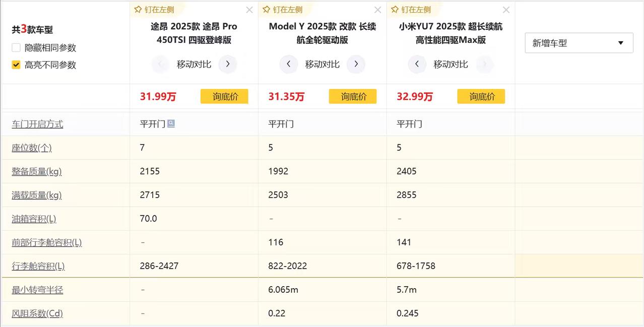
Task: Click info icon beside 平开门
Action: [x=171, y=124]
